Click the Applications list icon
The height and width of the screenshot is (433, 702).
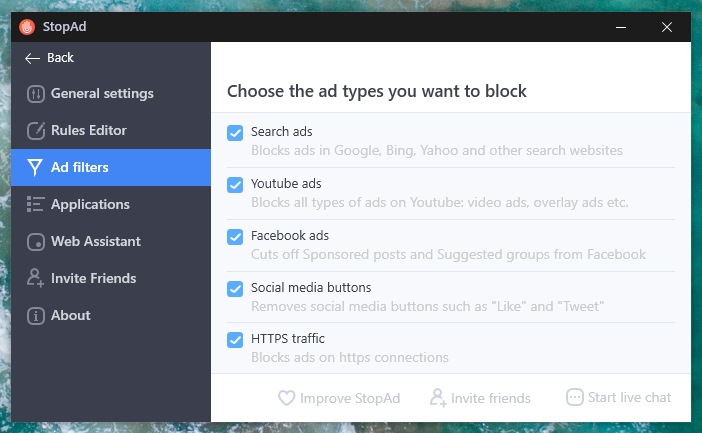click(35, 204)
